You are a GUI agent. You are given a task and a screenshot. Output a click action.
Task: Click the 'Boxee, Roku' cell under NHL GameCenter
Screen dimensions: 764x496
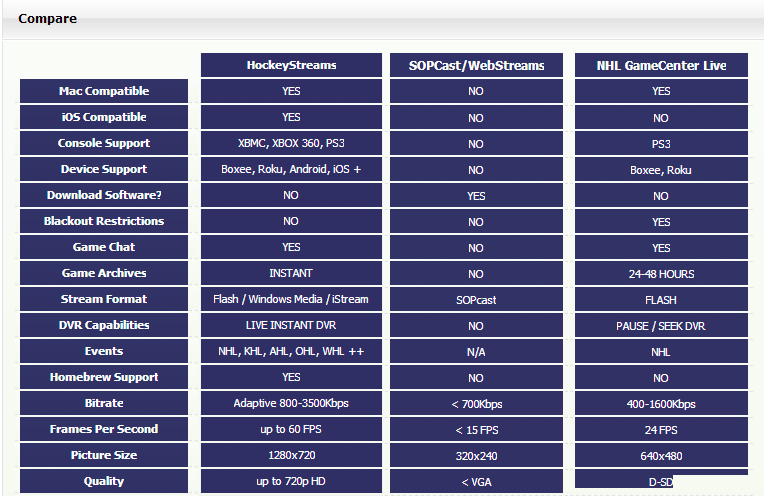(661, 170)
